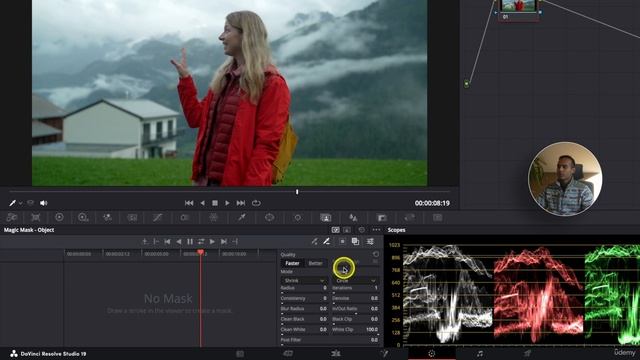
Task: Jump to last frame in viewer transport
Action: pos(241,203)
